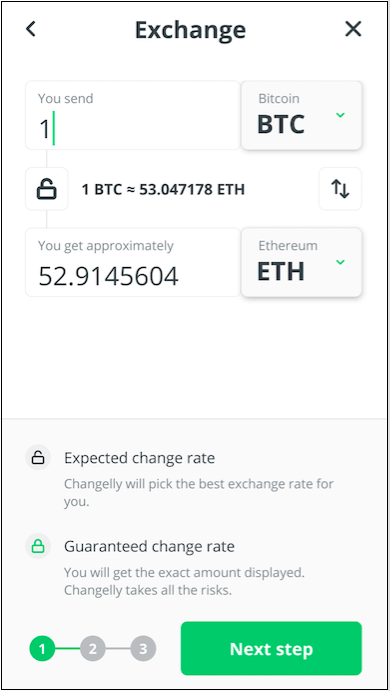Open the Ethereum ETH currency dropdown
This screenshot has width=390, height=691.
tap(301, 262)
